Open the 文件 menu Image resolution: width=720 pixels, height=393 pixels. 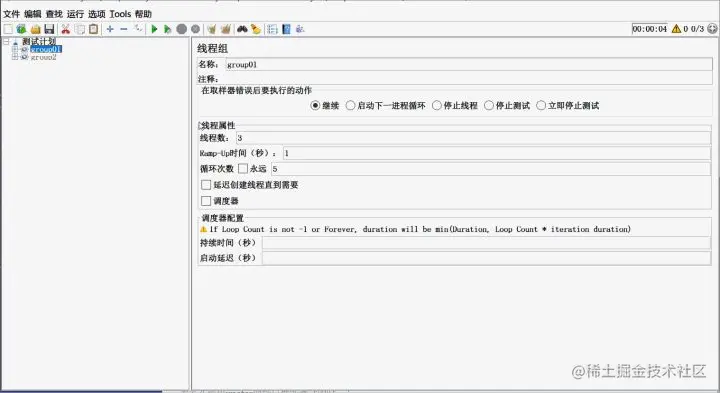tap(11, 14)
